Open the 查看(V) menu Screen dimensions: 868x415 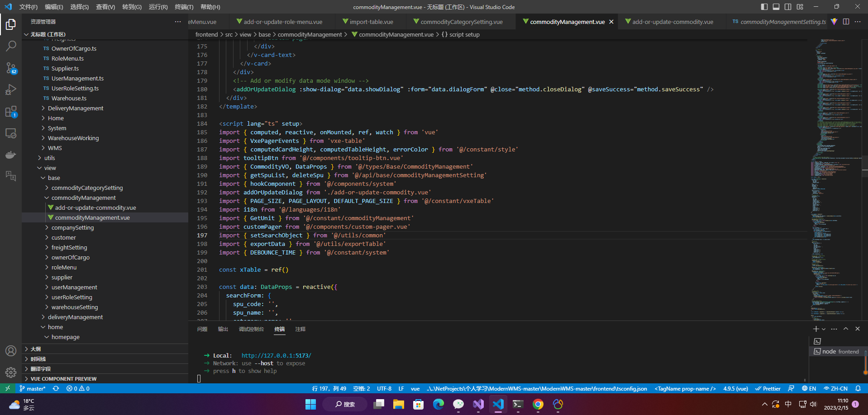(105, 7)
